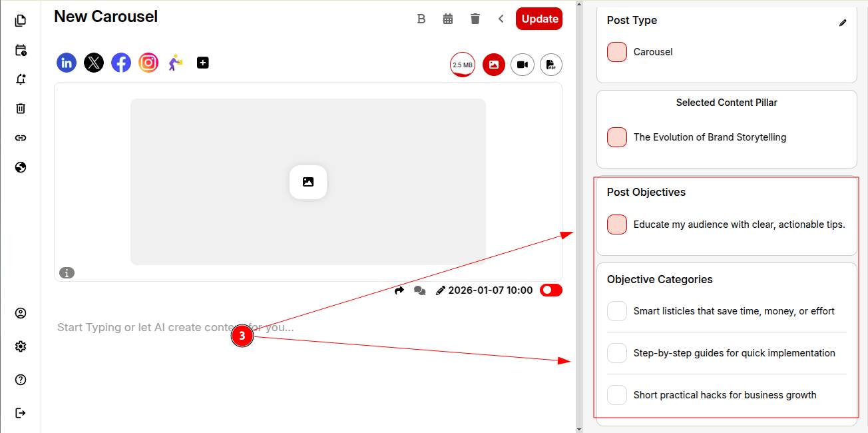Click the trash icon beside Update
Image resolution: width=868 pixels, height=433 pixels.
tap(475, 19)
